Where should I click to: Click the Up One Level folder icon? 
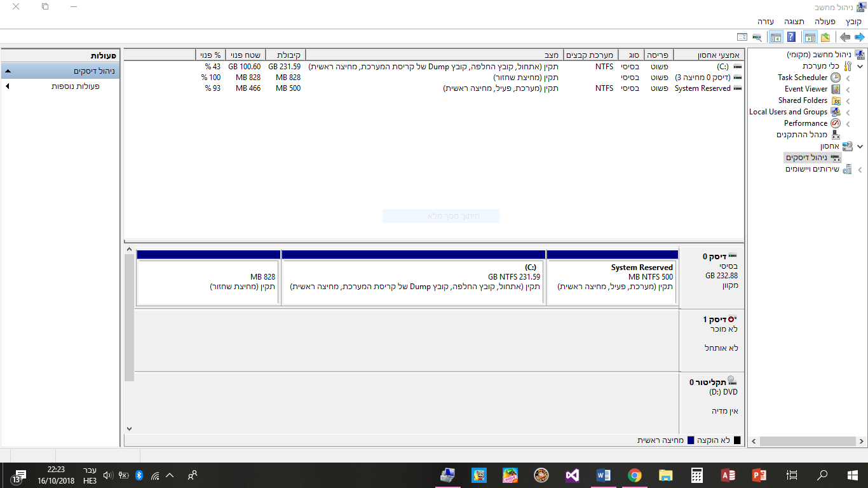pos(825,37)
